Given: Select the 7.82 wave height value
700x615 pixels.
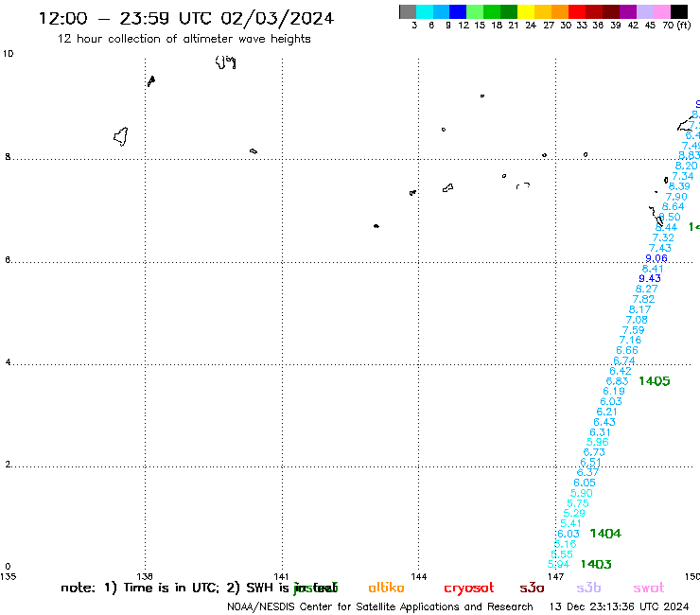Looking at the screenshot, I should coord(643,299).
